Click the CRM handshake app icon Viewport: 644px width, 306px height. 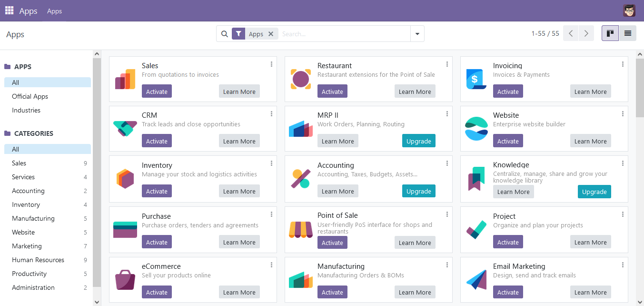[125, 129]
